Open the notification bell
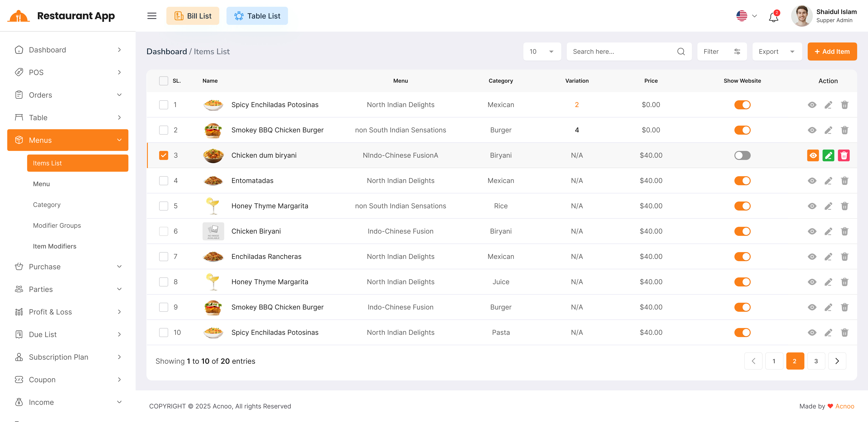The height and width of the screenshot is (422, 868). [x=773, y=17]
